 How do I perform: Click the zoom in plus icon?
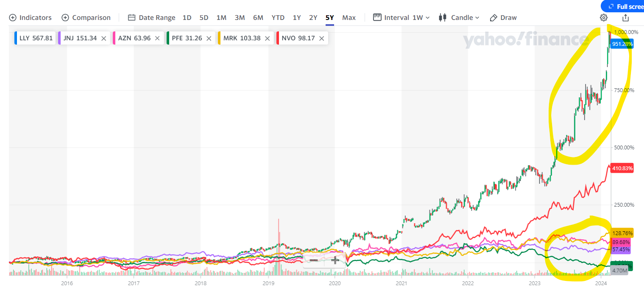(335, 260)
